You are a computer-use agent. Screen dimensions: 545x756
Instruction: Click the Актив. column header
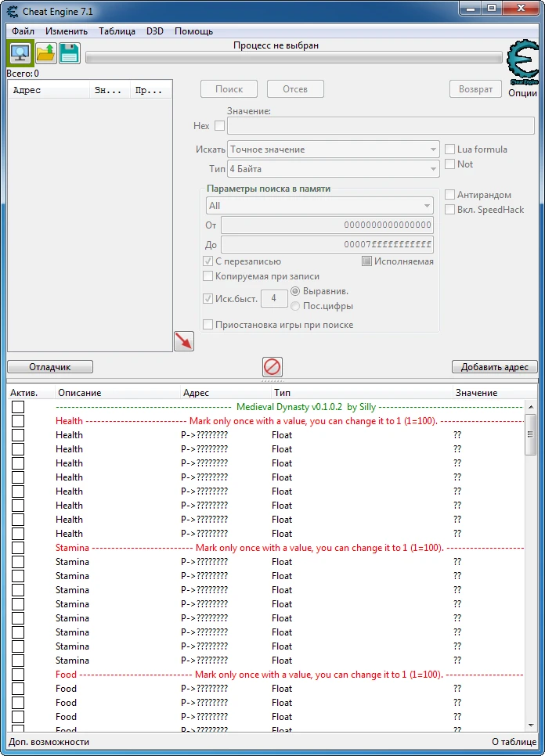pyautogui.click(x=31, y=392)
